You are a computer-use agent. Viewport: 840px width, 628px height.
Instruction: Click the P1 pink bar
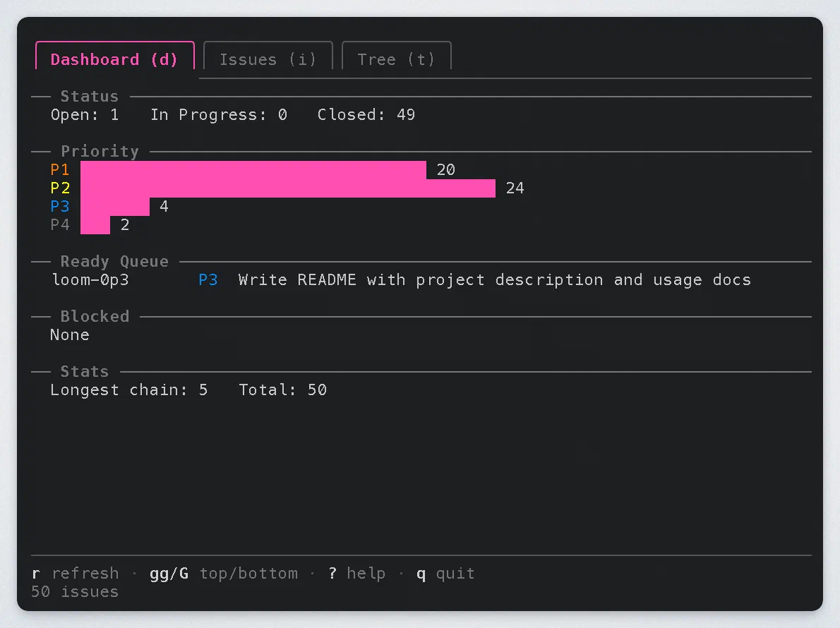(x=253, y=170)
